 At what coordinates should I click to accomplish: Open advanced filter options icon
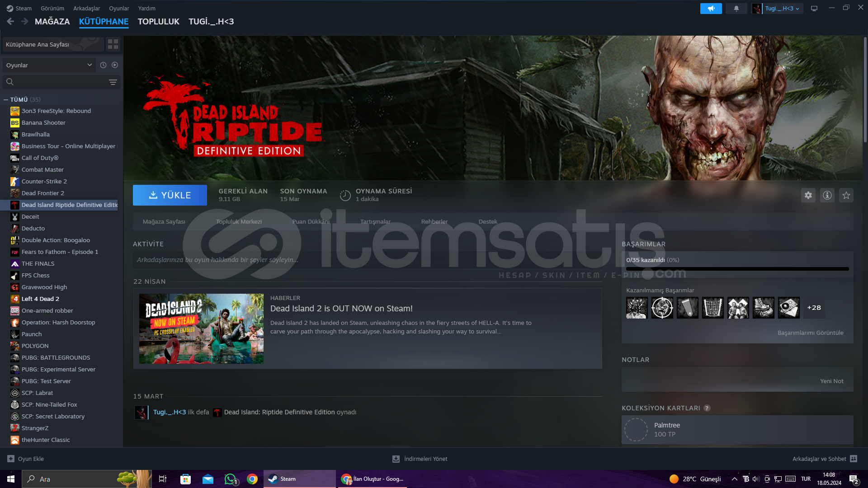[x=113, y=82]
